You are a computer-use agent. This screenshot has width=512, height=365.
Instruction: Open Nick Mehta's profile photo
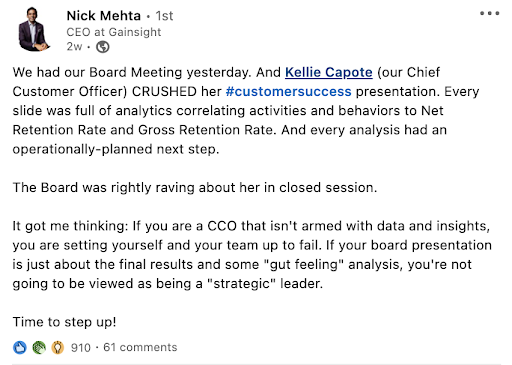click(x=32, y=30)
